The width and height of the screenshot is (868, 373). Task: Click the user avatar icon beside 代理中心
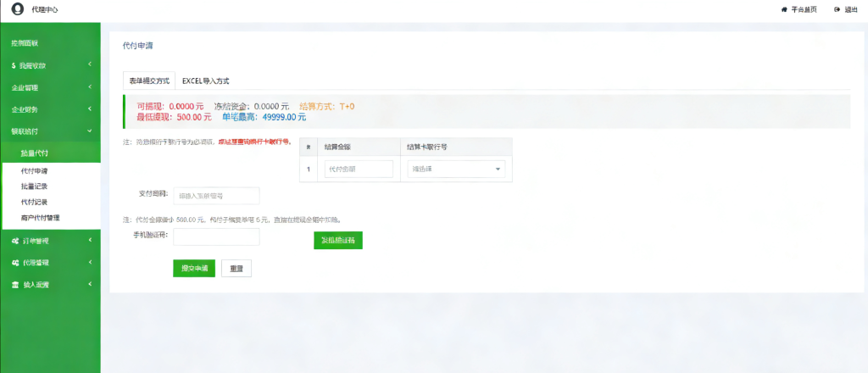coord(18,9)
